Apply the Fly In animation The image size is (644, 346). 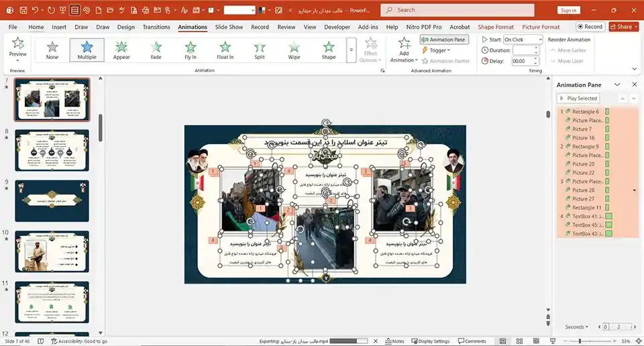(x=191, y=50)
